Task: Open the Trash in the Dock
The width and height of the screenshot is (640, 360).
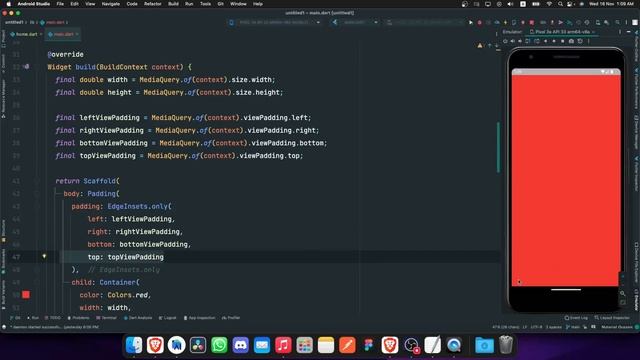Action: pyautogui.click(x=506, y=345)
